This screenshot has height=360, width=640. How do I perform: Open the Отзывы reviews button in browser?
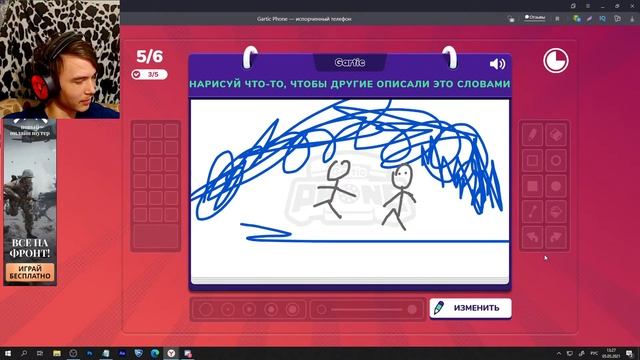click(534, 18)
